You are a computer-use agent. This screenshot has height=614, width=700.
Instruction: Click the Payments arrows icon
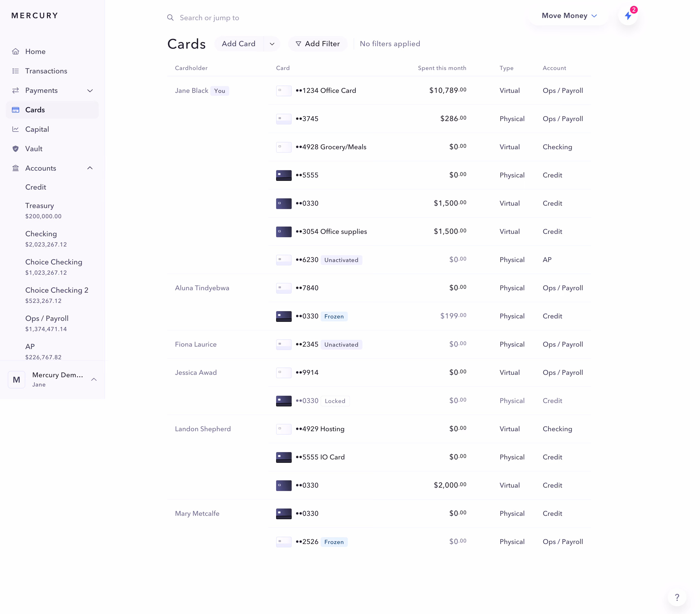point(15,90)
